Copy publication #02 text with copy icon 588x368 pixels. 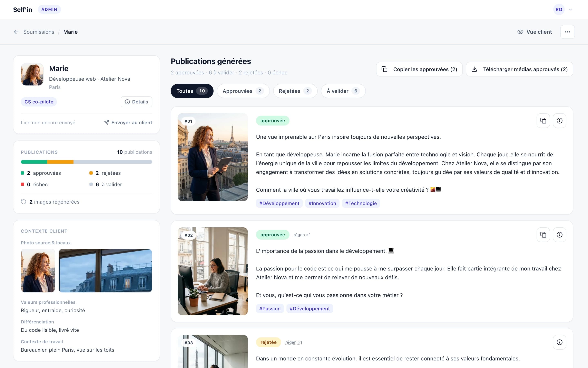pyautogui.click(x=543, y=235)
